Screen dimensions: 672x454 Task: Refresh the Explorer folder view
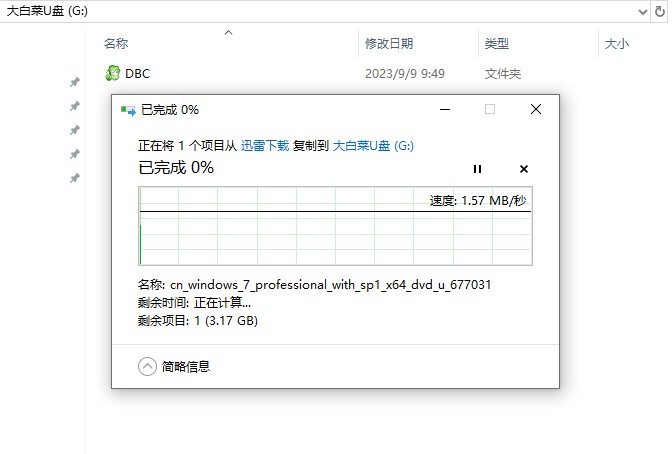pyautogui.click(x=660, y=12)
